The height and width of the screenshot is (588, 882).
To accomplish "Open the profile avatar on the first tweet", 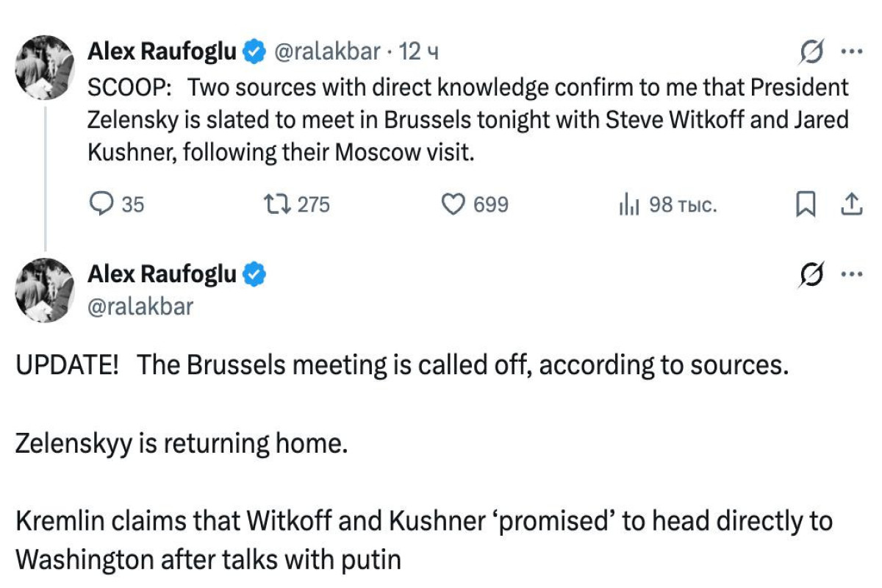I will click(x=45, y=68).
